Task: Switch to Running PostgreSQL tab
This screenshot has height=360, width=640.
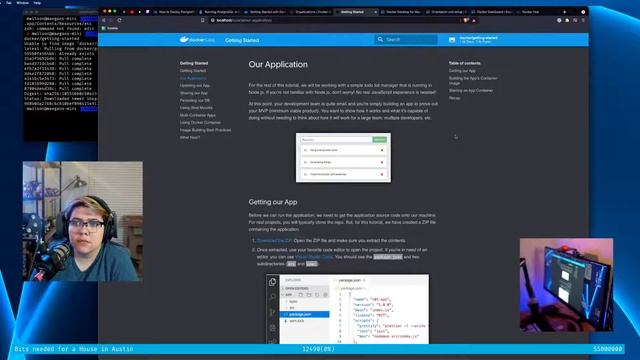Action: [220, 12]
